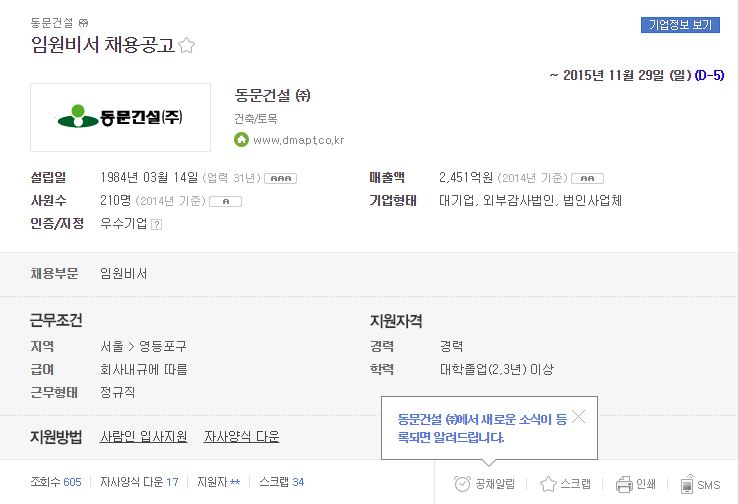Close the 새로운 소식 notification tooltip
This screenshot has width=739, height=504.
click(579, 417)
